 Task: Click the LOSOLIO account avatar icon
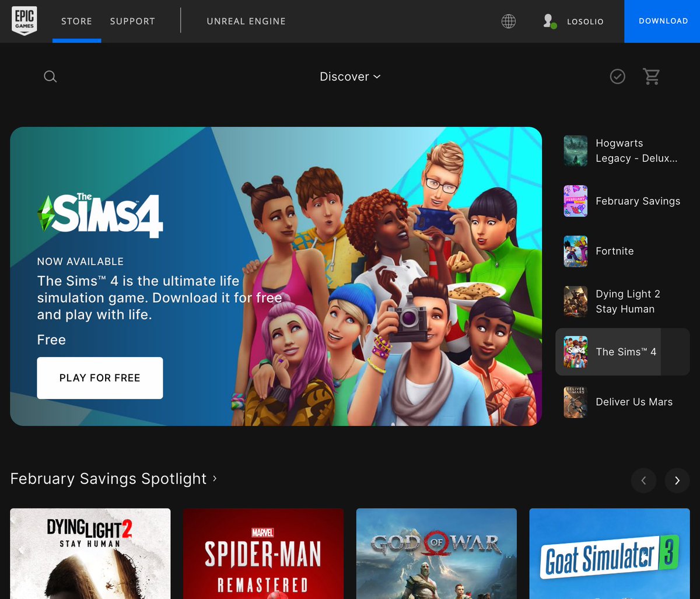(x=548, y=22)
